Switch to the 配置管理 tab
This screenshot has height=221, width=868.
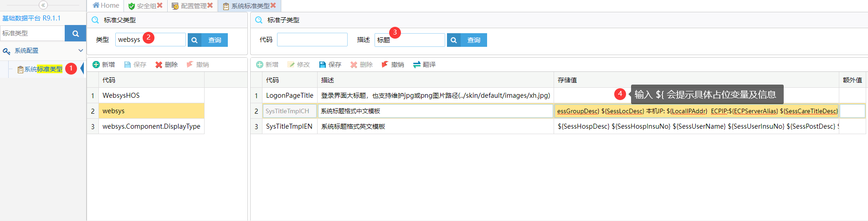click(189, 6)
